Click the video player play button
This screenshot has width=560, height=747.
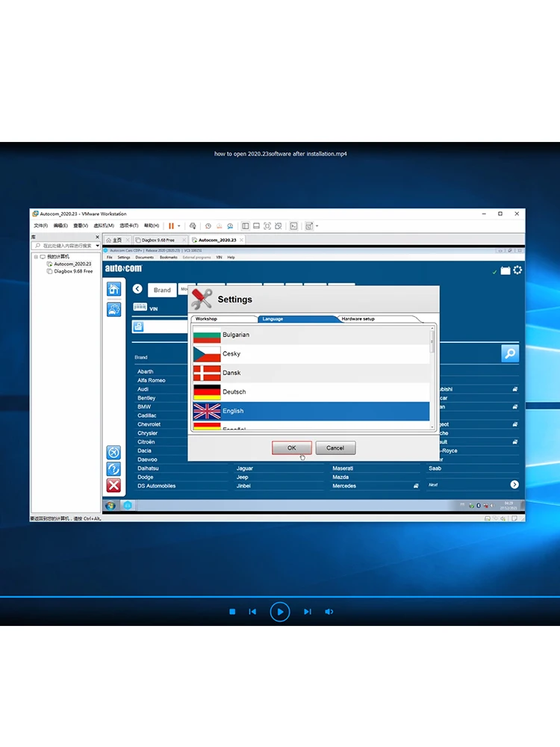pos(280,612)
